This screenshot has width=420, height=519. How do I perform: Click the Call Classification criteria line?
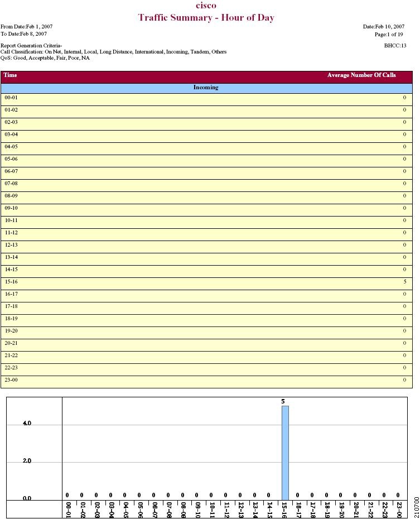[113, 52]
